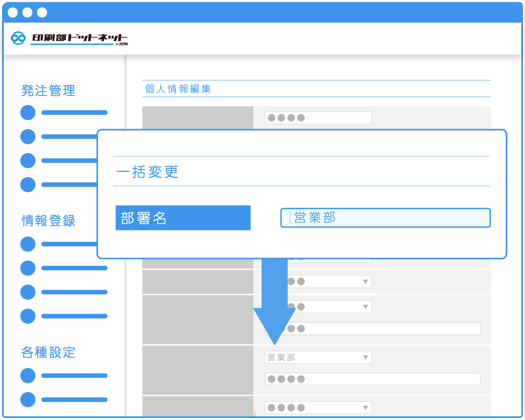Viewport: 525px width, 420px height.
Task: Click the 印刷部ドットネット logo
Action: point(69,38)
